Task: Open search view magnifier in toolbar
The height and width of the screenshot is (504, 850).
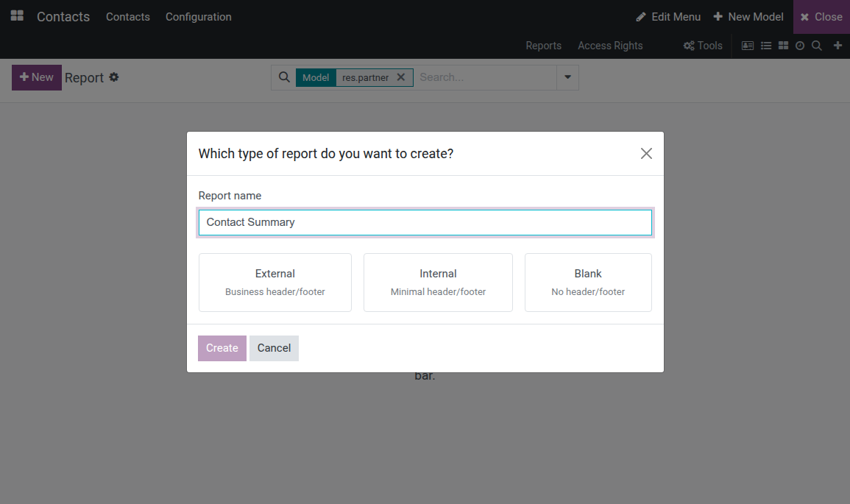Action: point(816,46)
